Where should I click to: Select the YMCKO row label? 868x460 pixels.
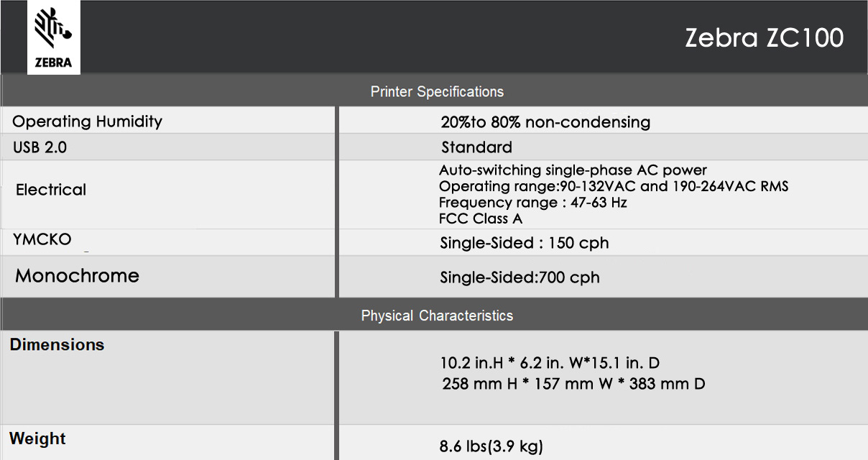[42, 240]
